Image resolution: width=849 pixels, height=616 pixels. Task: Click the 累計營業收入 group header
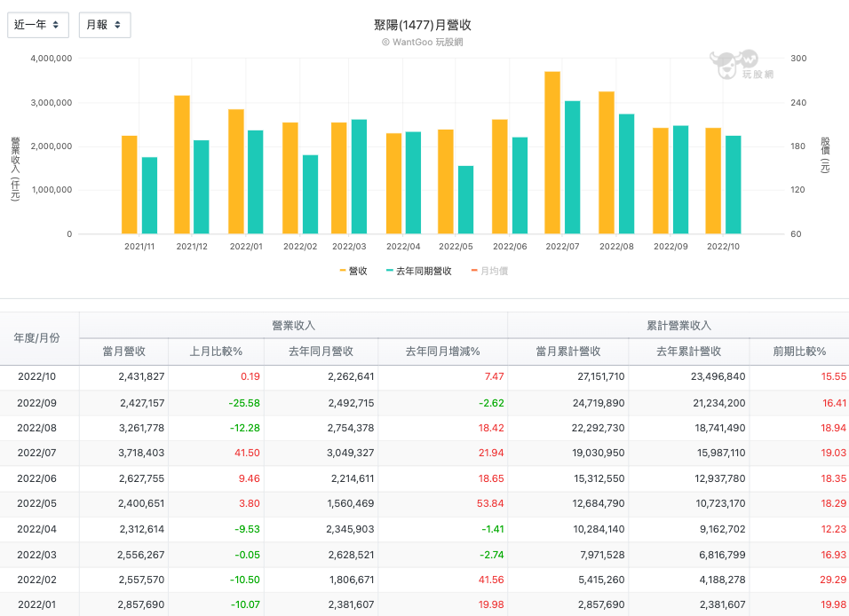(678, 326)
